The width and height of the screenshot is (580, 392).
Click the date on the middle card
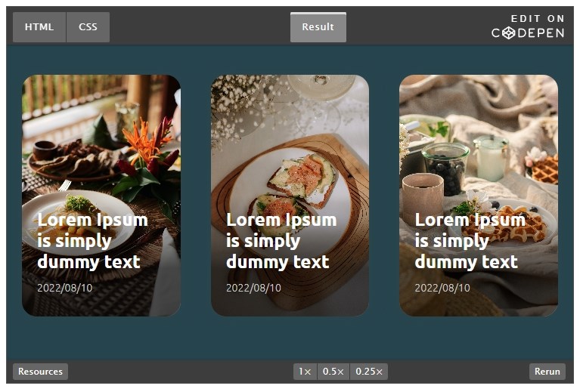click(x=253, y=288)
